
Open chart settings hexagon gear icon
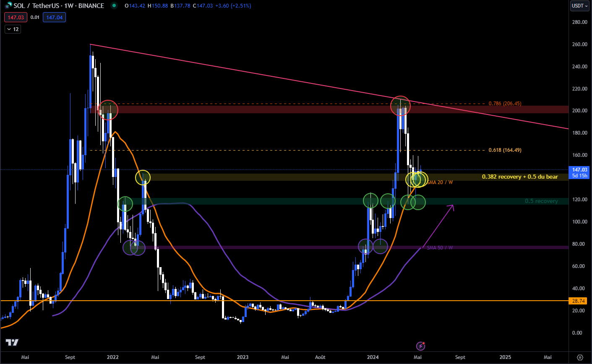pos(580,357)
